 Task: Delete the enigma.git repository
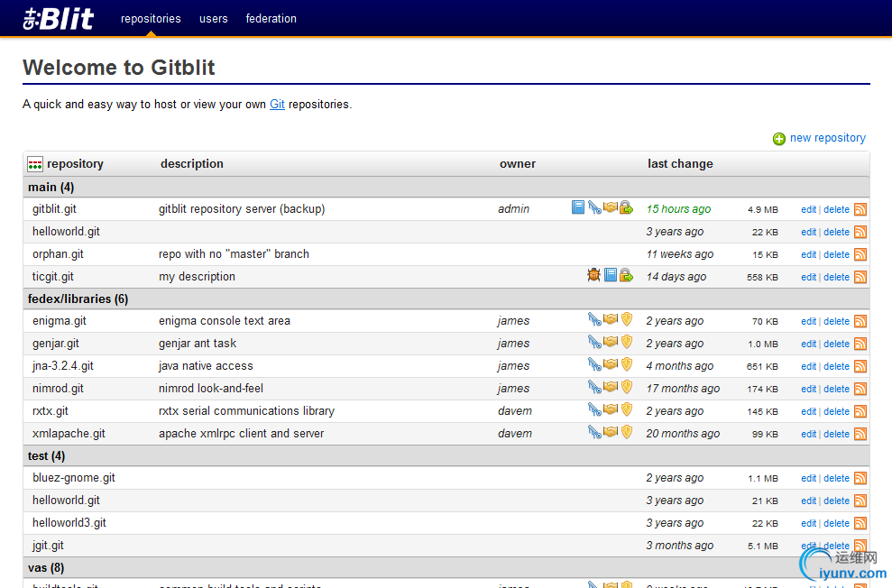836,321
